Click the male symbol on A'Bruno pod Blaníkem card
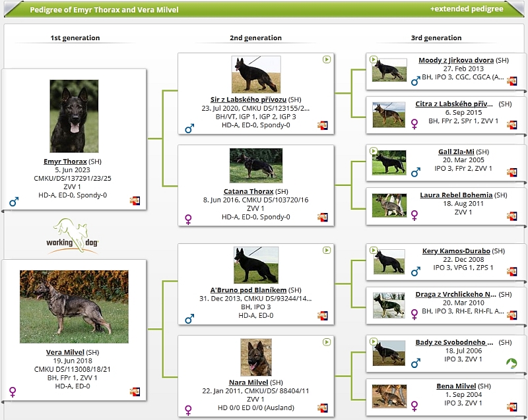This screenshot has height=420, width=528. pos(189,319)
